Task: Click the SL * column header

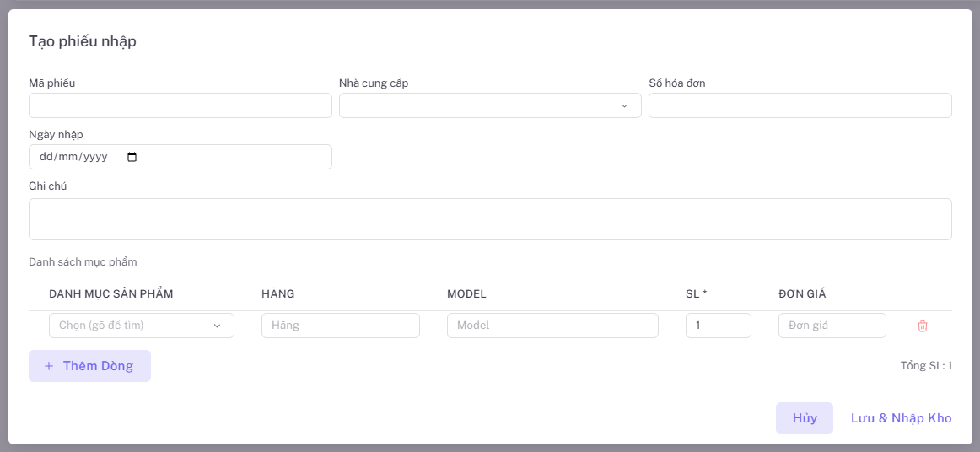Action: 697,294
